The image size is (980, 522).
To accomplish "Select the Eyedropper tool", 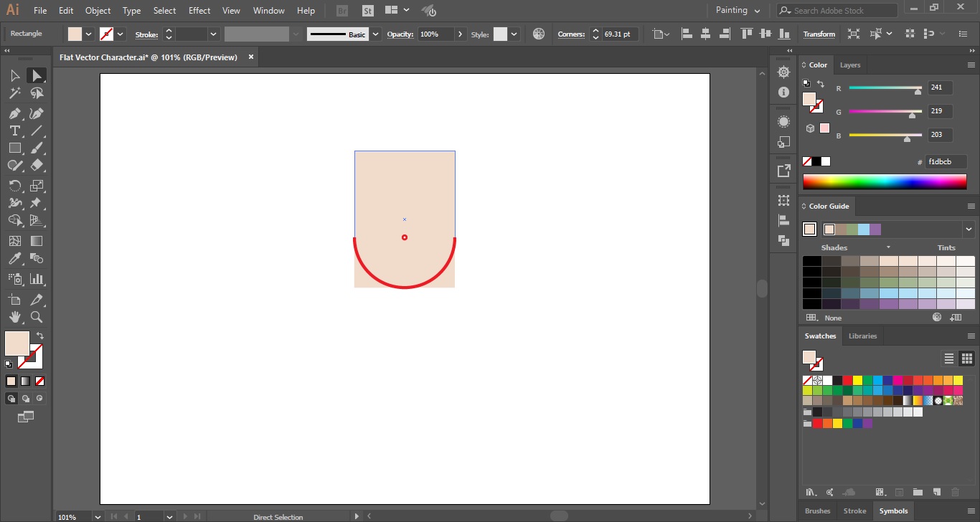I will pos(14,258).
